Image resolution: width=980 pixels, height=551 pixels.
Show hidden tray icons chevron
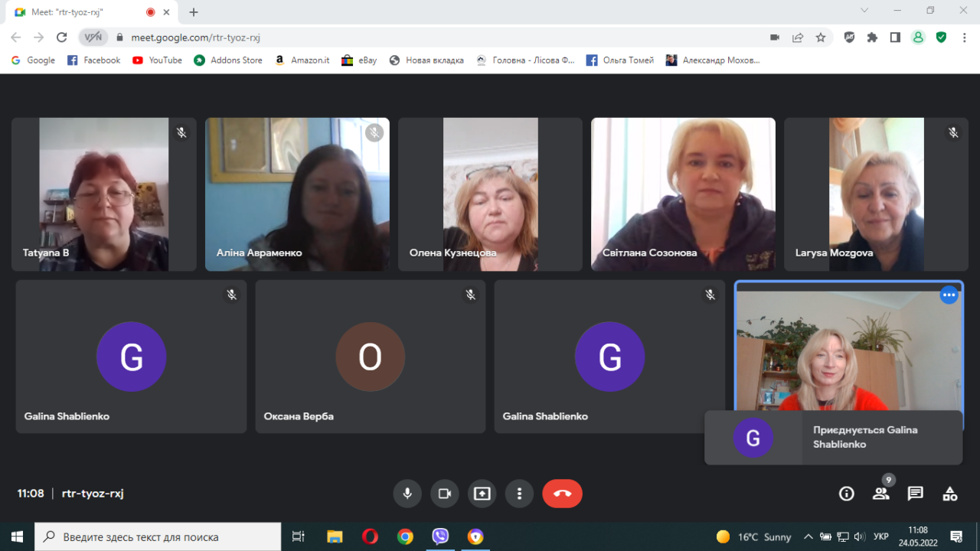808,536
